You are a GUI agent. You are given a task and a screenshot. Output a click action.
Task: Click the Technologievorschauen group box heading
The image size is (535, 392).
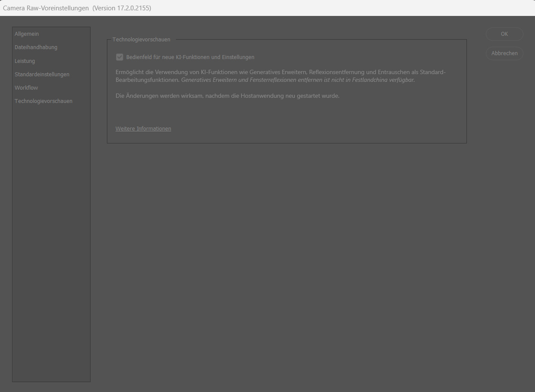point(141,40)
